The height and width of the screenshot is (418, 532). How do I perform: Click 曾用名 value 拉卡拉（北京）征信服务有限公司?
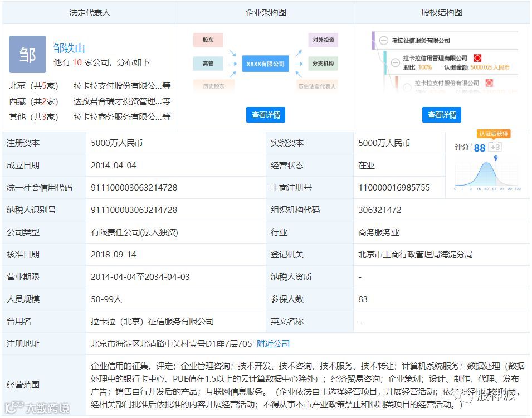(x=152, y=321)
